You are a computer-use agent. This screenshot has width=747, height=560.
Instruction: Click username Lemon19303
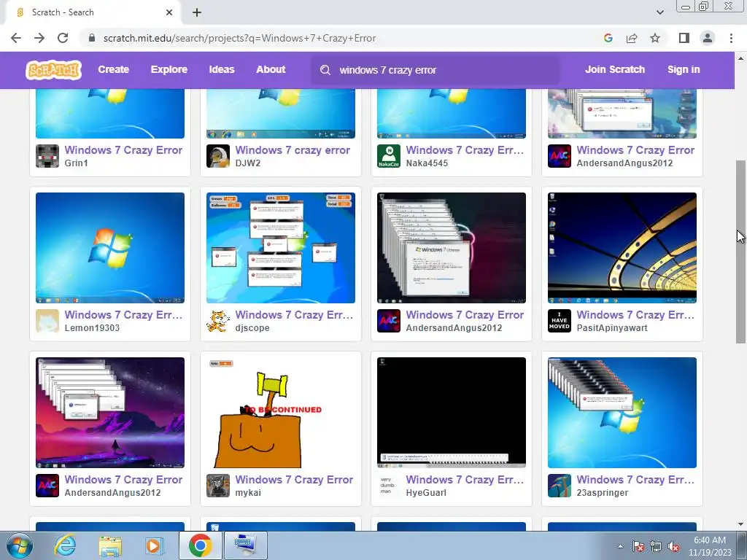click(92, 328)
